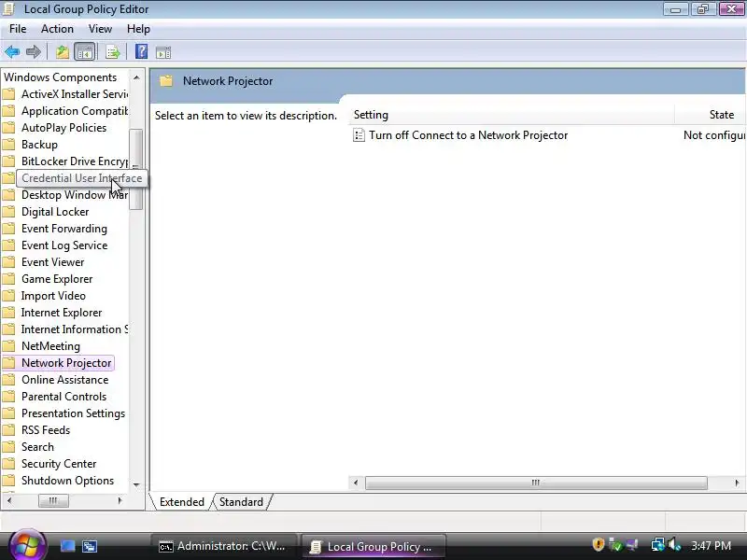Click the Network Projector header folder icon

[166, 81]
